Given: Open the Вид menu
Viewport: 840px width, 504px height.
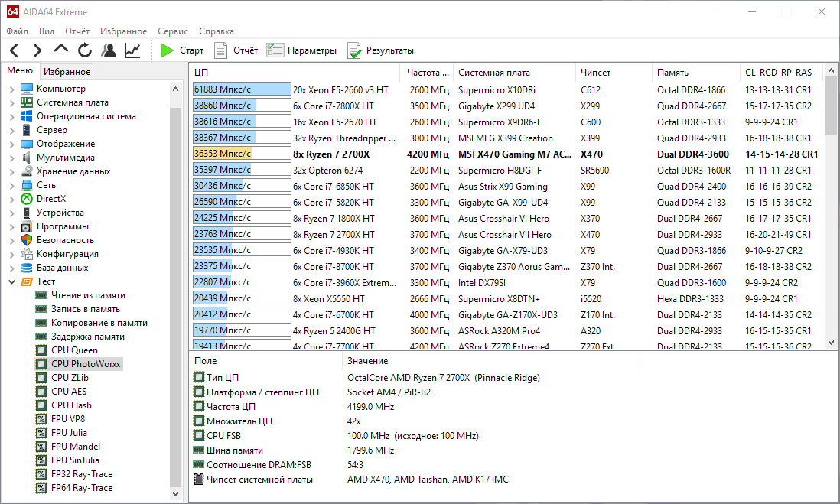Looking at the screenshot, I should pos(47,31).
